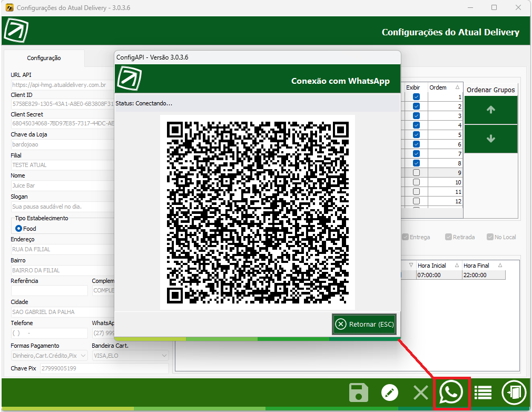Click the Nome field Juice Bar
The height and width of the screenshot is (412, 532).
63,185
